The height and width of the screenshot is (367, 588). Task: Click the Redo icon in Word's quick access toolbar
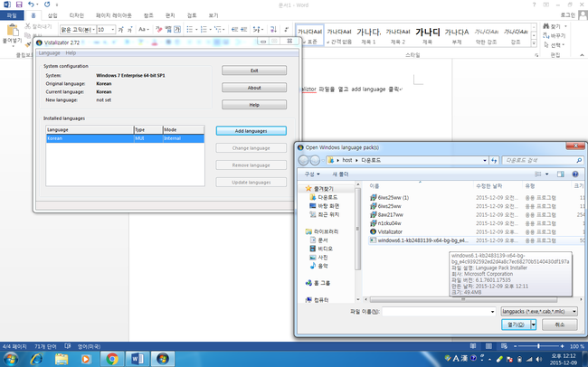coord(47,5)
